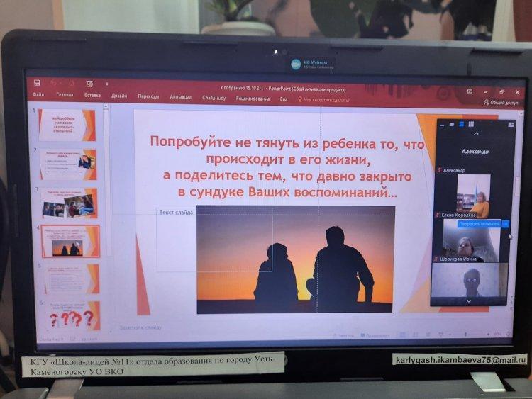Select Zoom thumbnail strip view icon
The width and height of the screenshot is (532, 399).
tap(462, 125)
